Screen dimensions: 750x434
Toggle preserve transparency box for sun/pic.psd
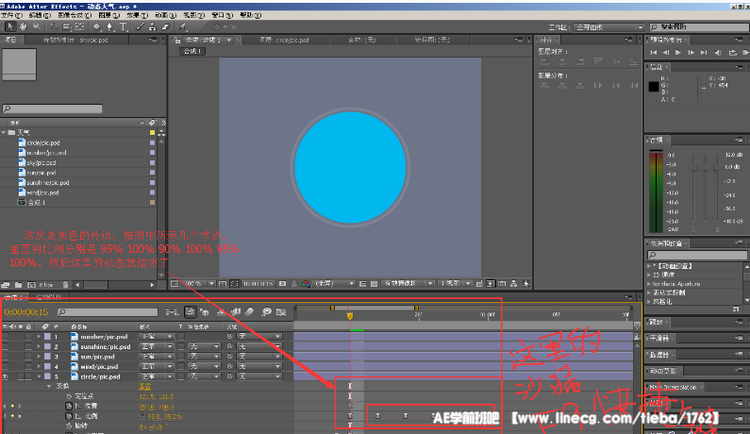(x=181, y=356)
